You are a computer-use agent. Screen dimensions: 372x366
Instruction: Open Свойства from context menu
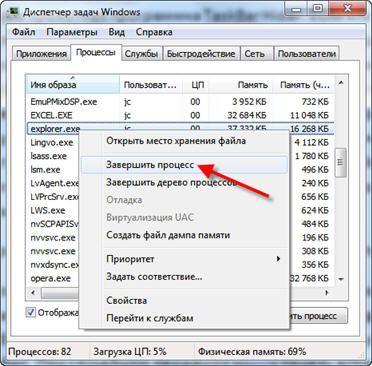pyautogui.click(x=184, y=300)
